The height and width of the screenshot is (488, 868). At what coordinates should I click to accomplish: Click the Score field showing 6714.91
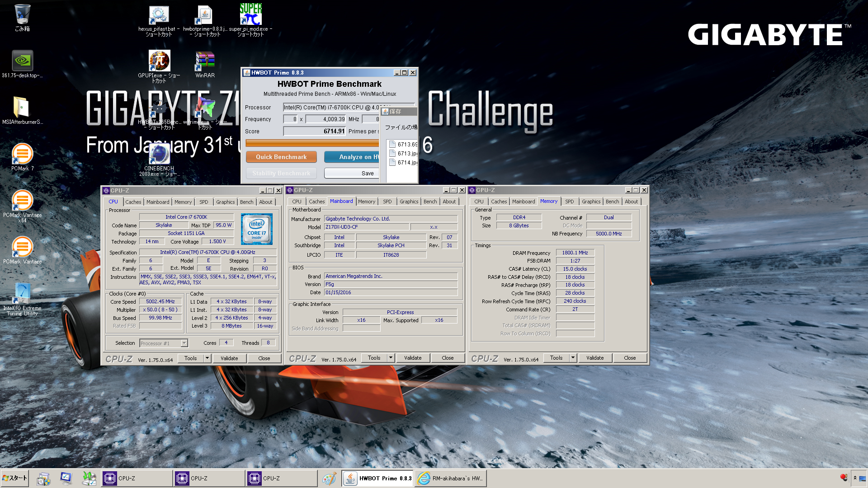[x=314, y=131]
